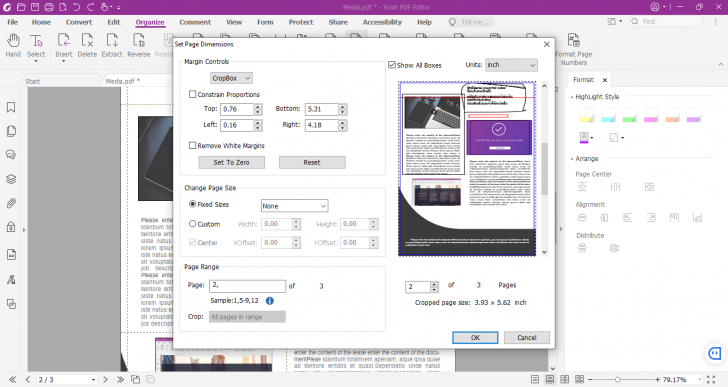The height and width of the screenshot is (387, 728).
Task: Open the Bookmarks side panel
Action: [11, 108]
